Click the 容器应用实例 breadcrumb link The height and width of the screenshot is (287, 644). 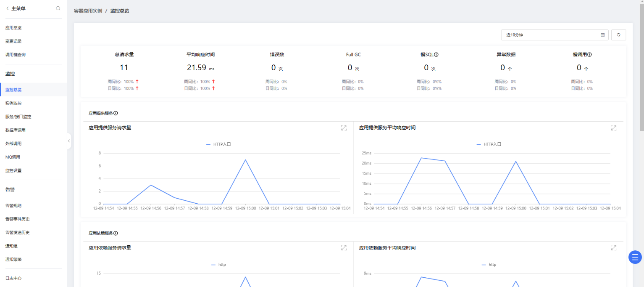88,11
